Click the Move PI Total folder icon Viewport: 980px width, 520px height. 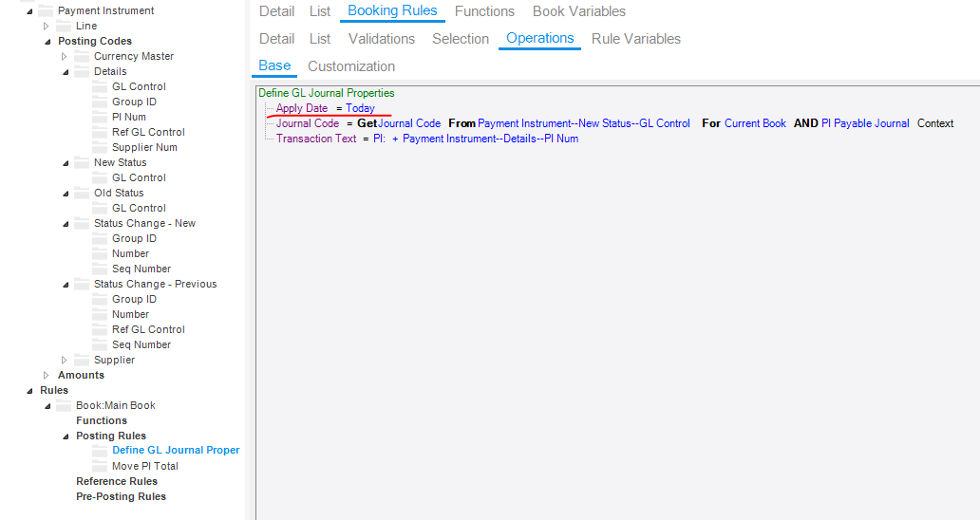[x=100, y=466]
